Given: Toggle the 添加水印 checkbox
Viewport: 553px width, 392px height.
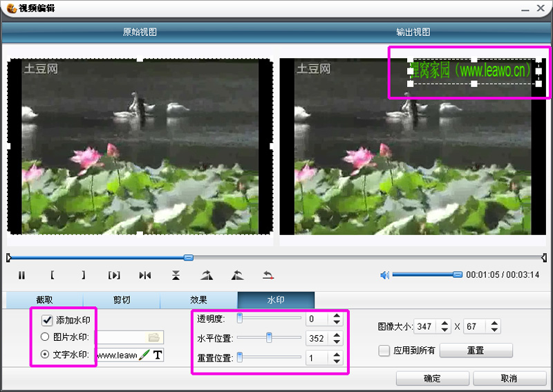Looking at the screenshot, I should [47, 320].
